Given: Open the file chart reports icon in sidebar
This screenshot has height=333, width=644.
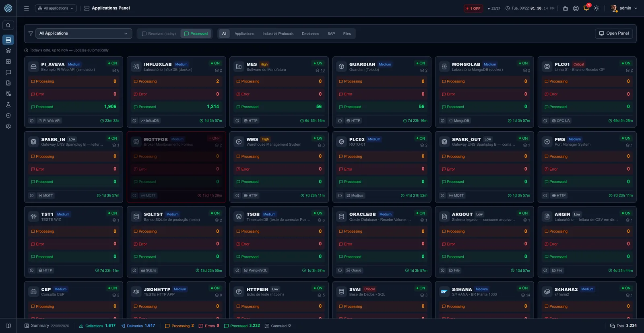Looking at the screenshot, I should click(x=8, y=83).
